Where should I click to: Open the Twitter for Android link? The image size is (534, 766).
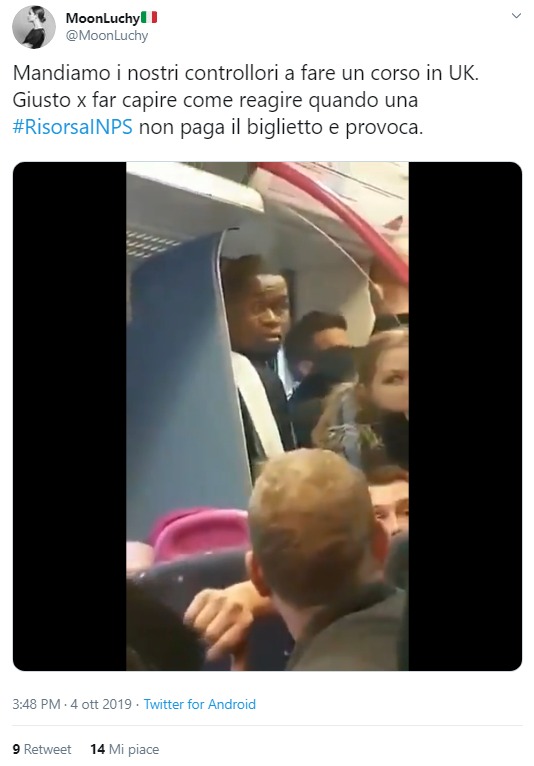pos(199,704)
